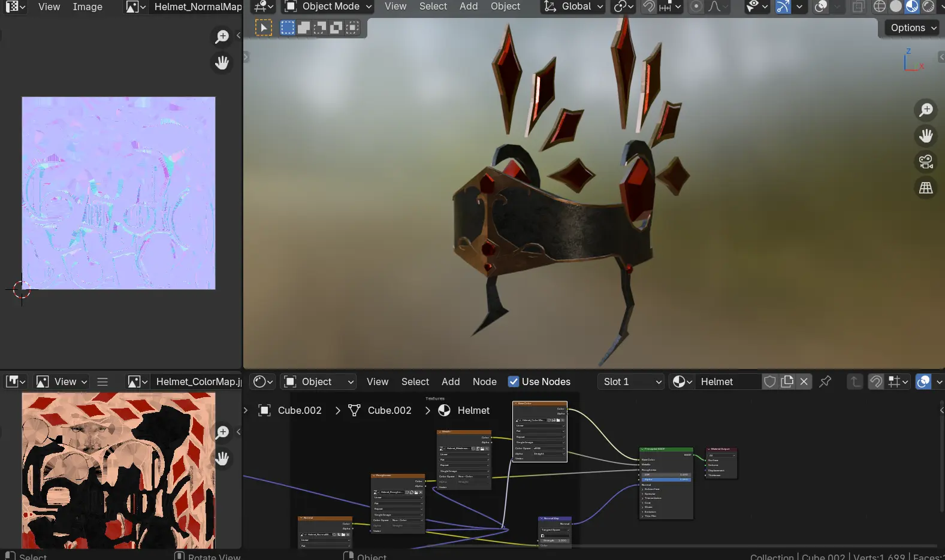Pin the Helmet material node tree
This screenshot has width=945, height=560.
[825, 382]
